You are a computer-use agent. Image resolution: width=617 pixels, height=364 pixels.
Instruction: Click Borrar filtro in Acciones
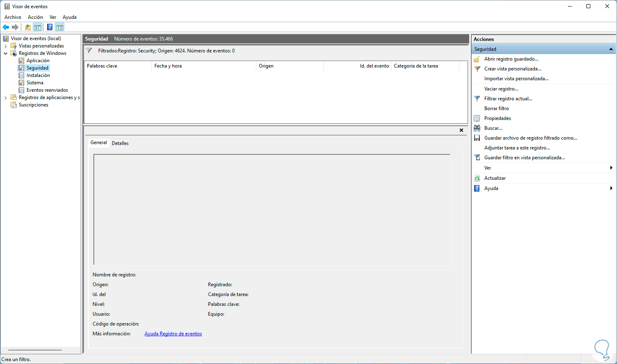point(497,109)
